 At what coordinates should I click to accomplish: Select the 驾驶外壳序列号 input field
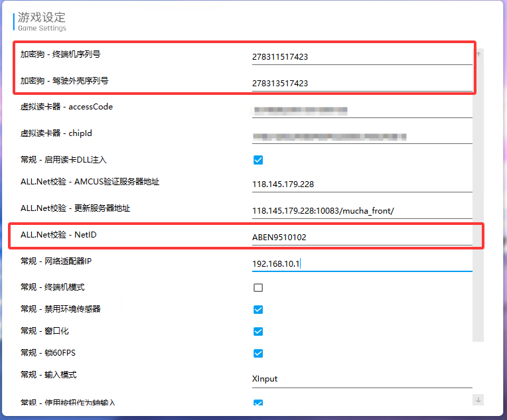coord(362,84)
